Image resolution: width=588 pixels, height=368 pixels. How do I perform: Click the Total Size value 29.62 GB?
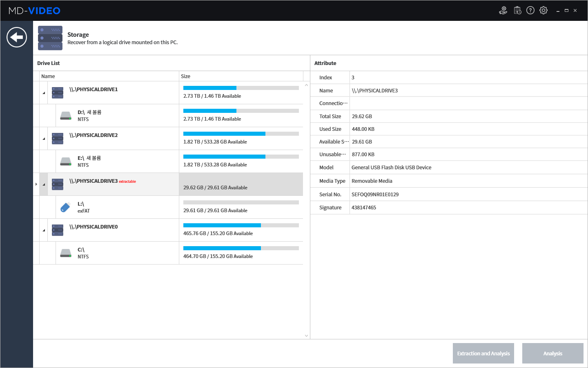click(x=362, y=117)
